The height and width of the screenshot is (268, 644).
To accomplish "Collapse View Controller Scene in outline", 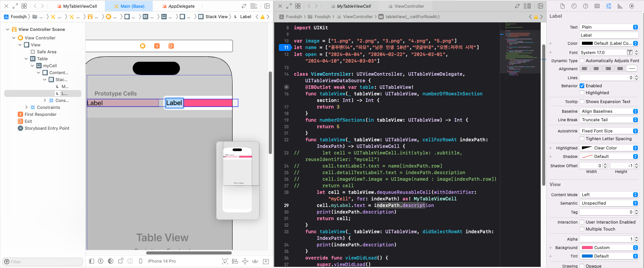I will pyautogui.click(x=7, y=29).
